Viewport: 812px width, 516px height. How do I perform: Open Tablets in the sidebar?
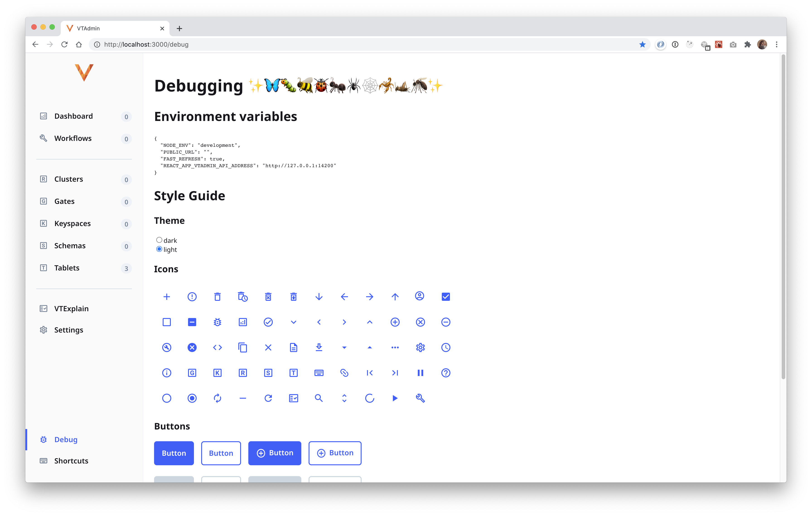67,268
